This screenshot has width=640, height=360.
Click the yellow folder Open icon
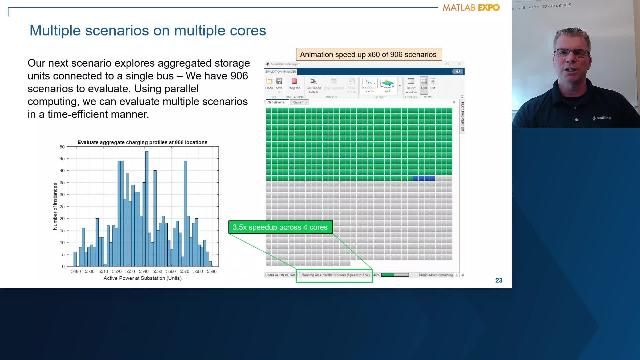point(269,81)
